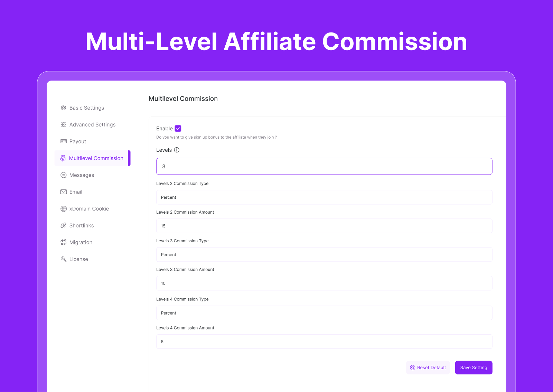Image resolution: width=553 pixels, height=392 pixels.
Task: Switch to the License tab
Action: coord(78,259)
